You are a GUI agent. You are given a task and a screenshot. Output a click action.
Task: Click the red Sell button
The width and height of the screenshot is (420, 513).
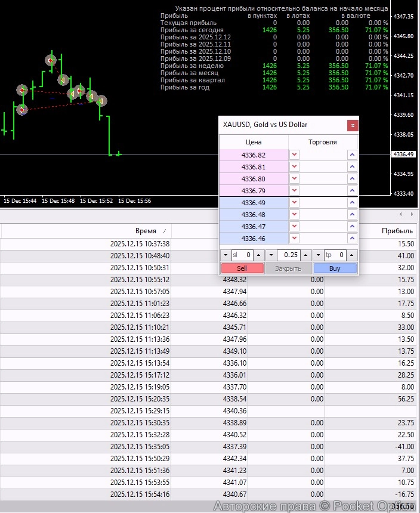click(242, 268)
